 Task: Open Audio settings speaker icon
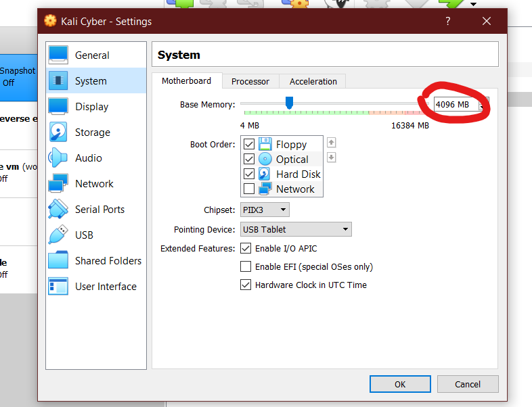[x=58, y=158]
